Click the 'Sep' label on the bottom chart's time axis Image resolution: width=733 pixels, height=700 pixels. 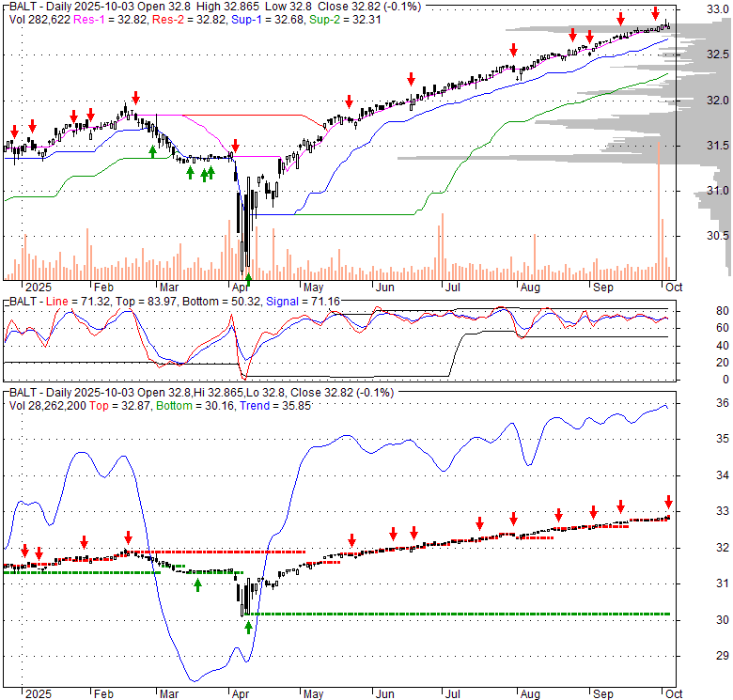click(603, 694)
